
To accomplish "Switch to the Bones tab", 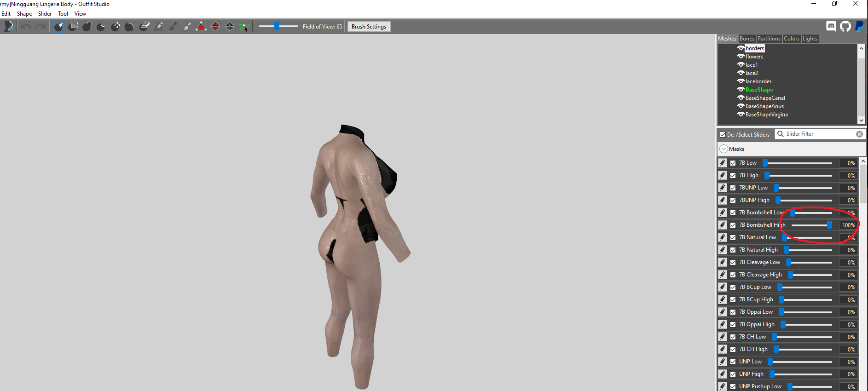I will pyautogui.click(x=747, y=39).
